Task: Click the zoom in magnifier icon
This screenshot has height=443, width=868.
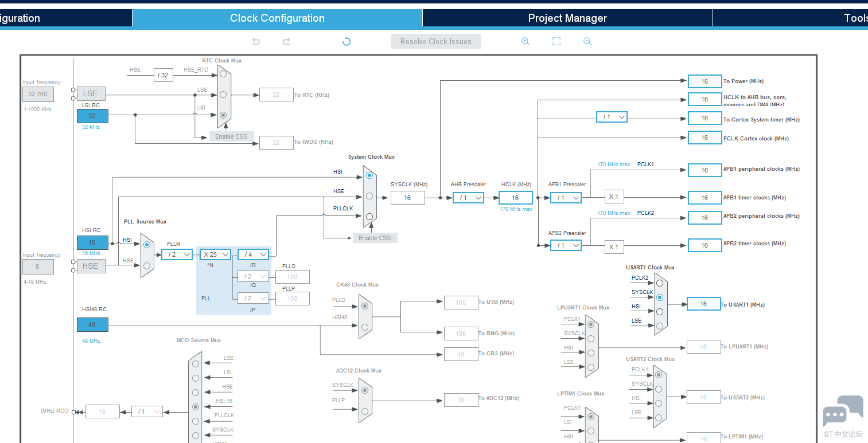Action: (525, 41)
